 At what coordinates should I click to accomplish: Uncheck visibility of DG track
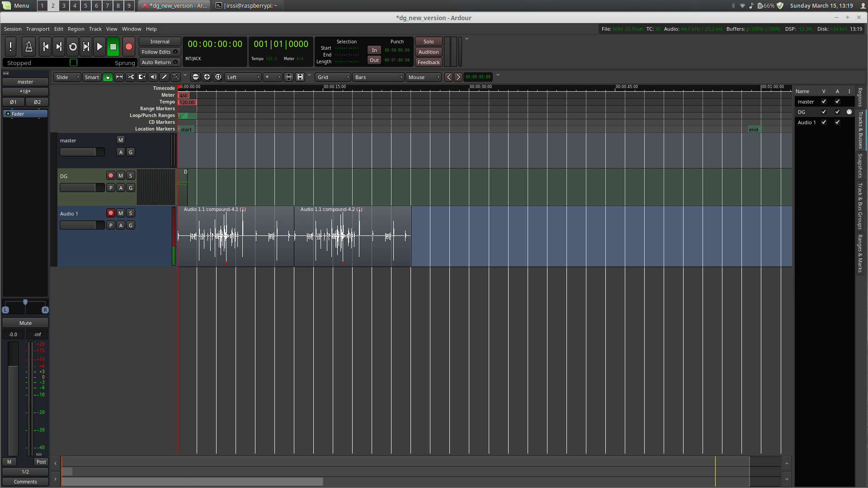(824, 112)
